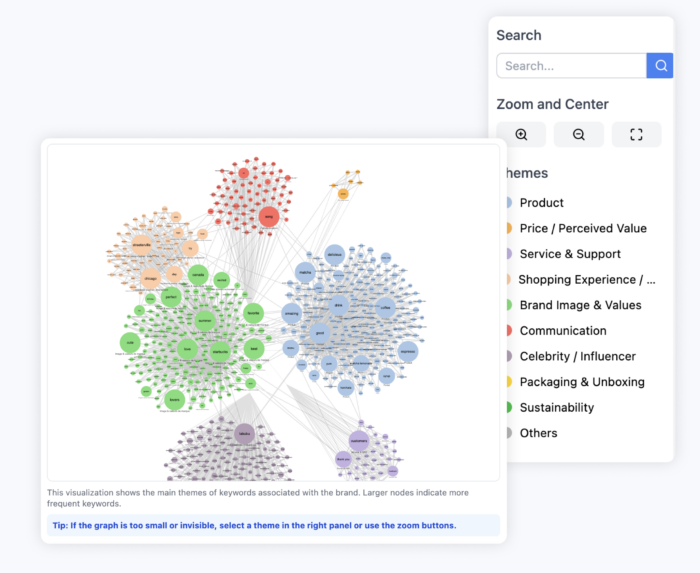This screenshot has height=573, width=700.
Task: Click the blue search magnifier button
Action: coord(660,66)
